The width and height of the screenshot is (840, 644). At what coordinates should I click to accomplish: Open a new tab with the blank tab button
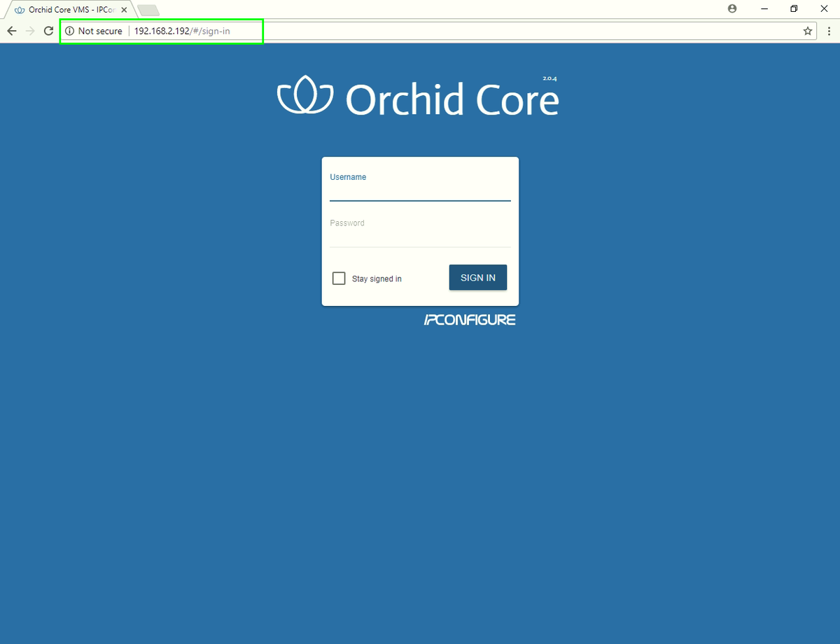coord(148,10)
